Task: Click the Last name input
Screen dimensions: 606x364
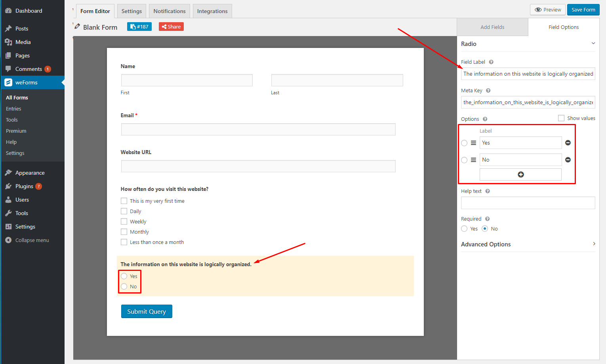Action: (x=337, y=80)
